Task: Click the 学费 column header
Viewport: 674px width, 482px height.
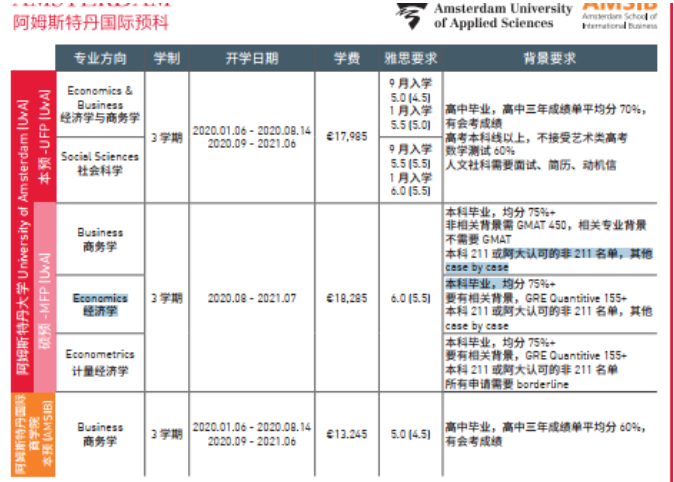Action: pyautogui.click(x=347, y=58)
